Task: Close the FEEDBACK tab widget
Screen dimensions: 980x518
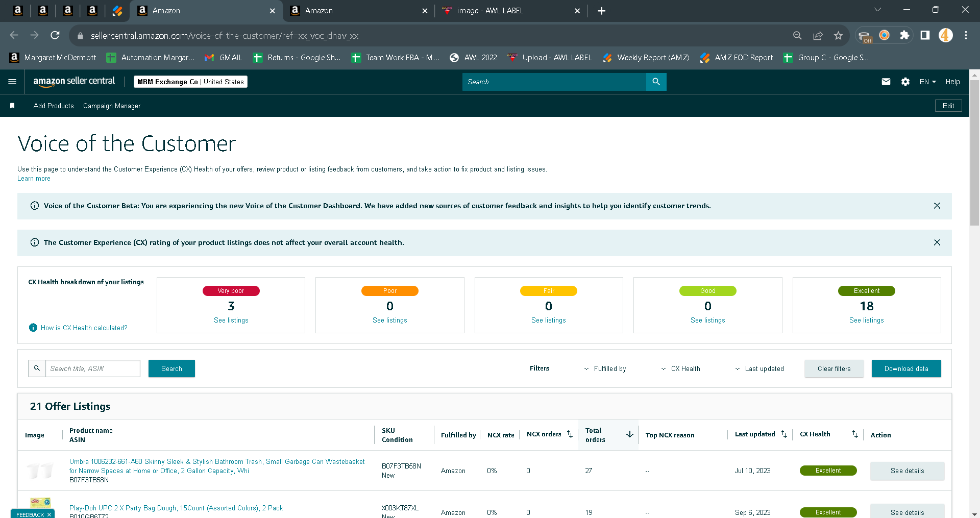Action: point(49,514)
